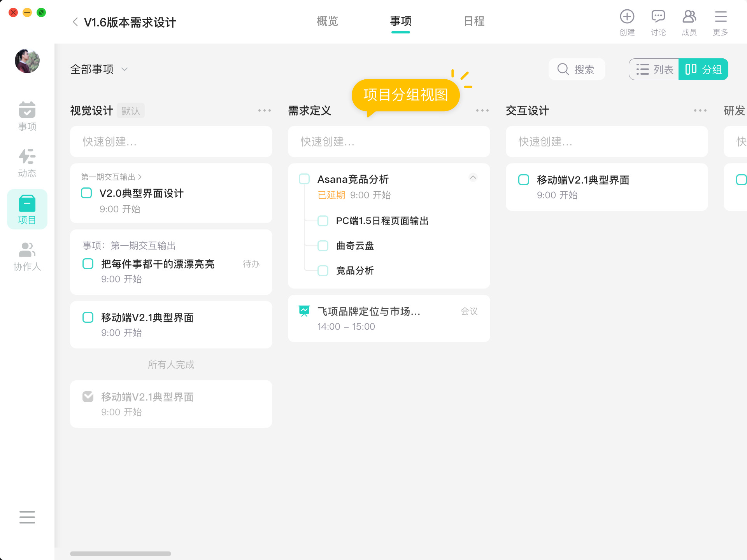The height and width of the screenshot is (560, 747).
Task: Collapse the Asana竞品分析 subtasks
Action: coord(473,178)
